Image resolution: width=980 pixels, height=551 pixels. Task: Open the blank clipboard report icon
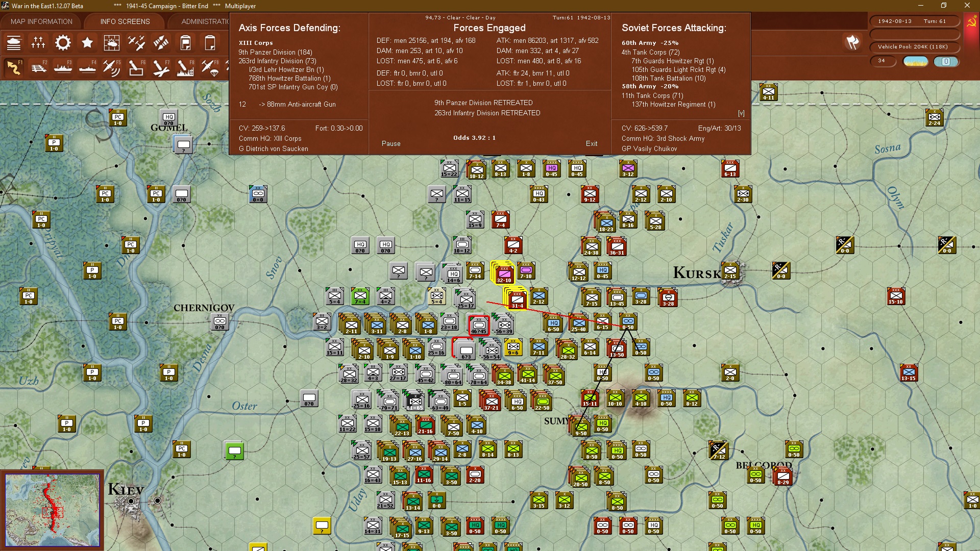[210, 43]
